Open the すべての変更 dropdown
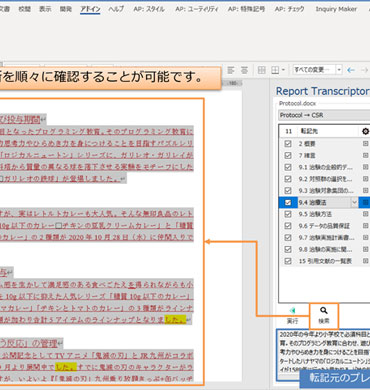 pos(339,70)
